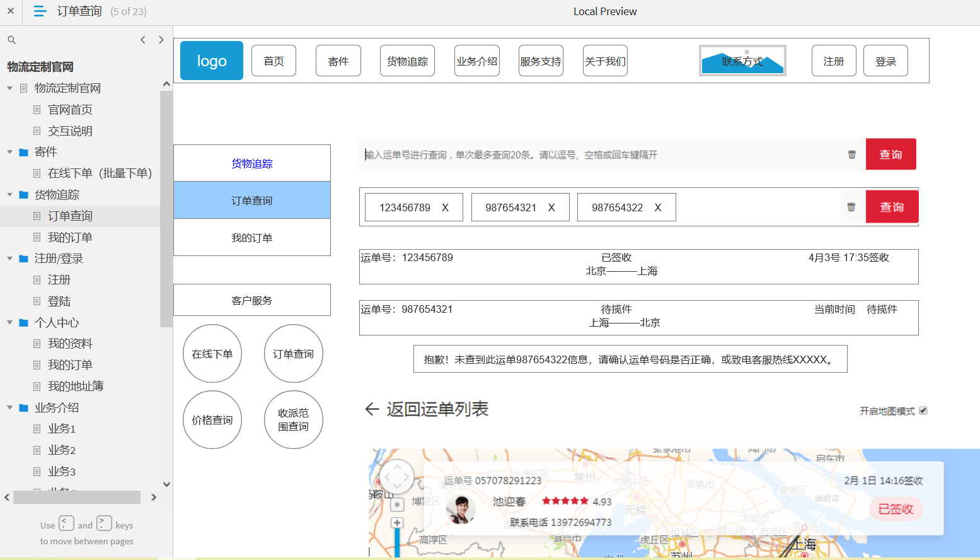The width and height of the screenshot is (980, 560).
Task: Collapse the 寄件 folder
Action: click(x=9, y=152)
